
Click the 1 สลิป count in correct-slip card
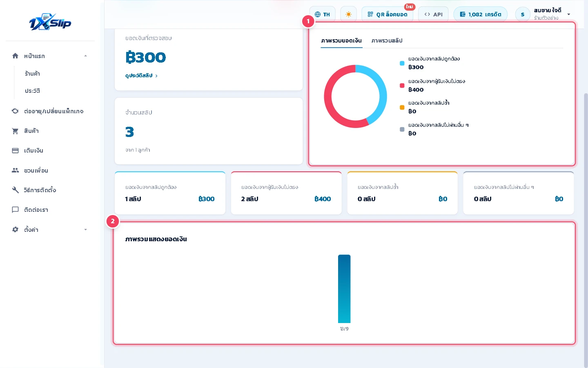click(133, 199)
